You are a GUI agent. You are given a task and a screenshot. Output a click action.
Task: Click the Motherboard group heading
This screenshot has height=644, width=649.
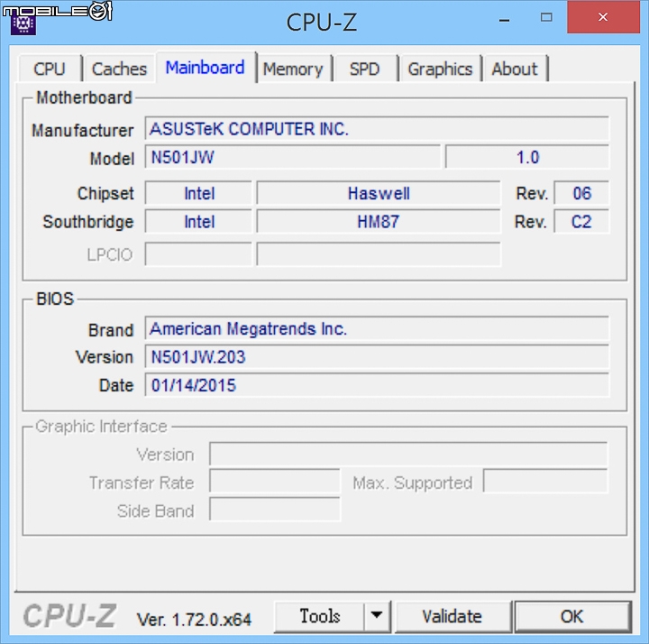pos(84,97)
